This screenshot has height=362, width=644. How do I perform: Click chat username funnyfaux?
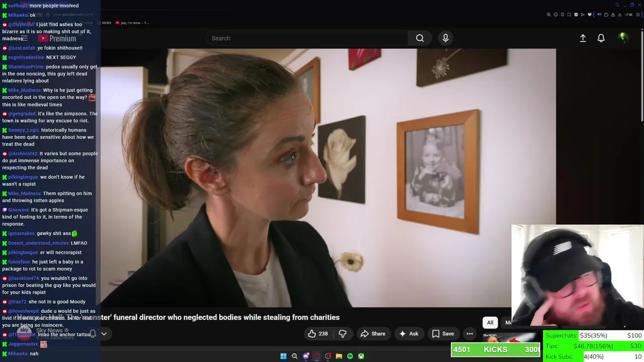[x=19, y=261]
